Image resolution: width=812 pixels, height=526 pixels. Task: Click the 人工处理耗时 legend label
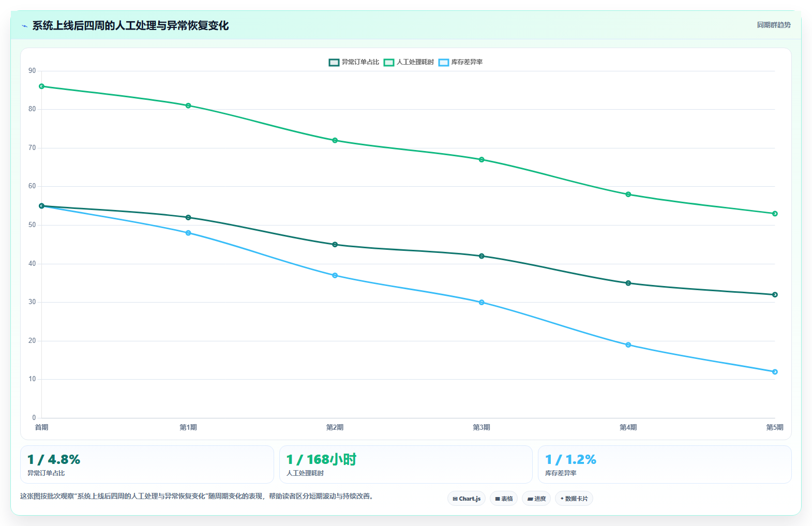415,62
